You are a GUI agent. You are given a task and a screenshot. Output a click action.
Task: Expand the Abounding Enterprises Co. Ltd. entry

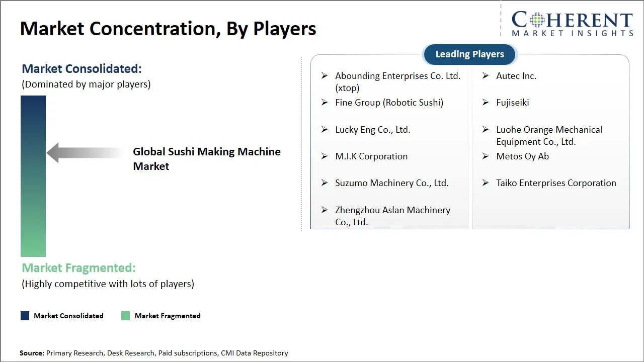click(x=398, y=81)
